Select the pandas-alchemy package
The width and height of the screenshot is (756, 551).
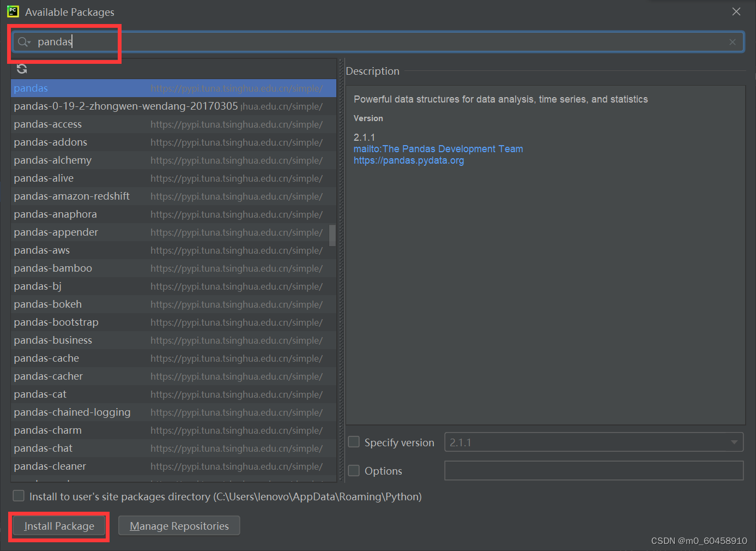173,160
